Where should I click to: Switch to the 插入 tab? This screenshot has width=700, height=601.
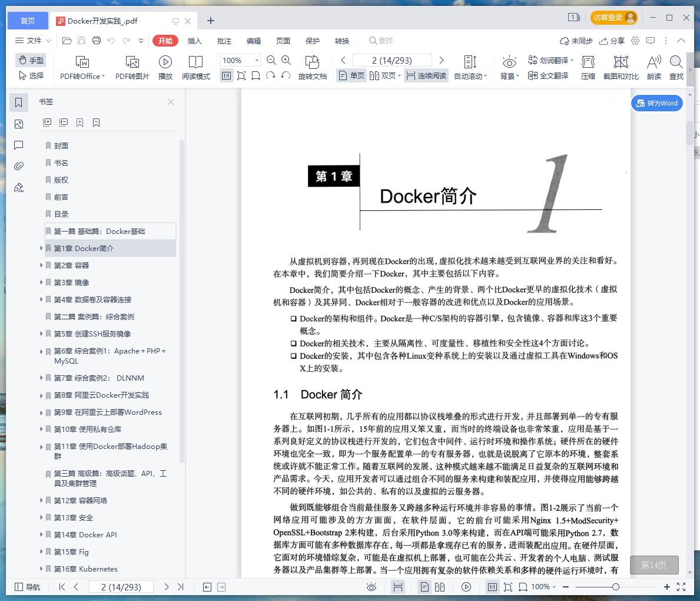(195, 41)
